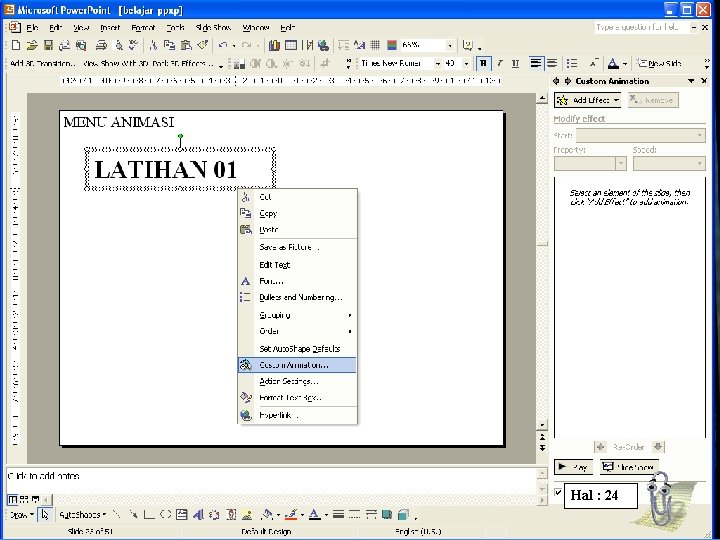Select the Arrow tool in the Drawing toolbar

click(x=133, y=515)
